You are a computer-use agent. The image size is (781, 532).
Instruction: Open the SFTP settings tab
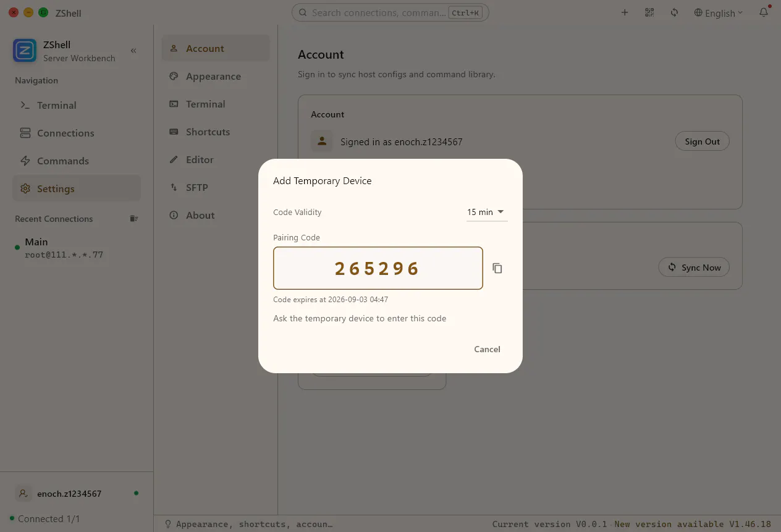(x=216, y=187)
